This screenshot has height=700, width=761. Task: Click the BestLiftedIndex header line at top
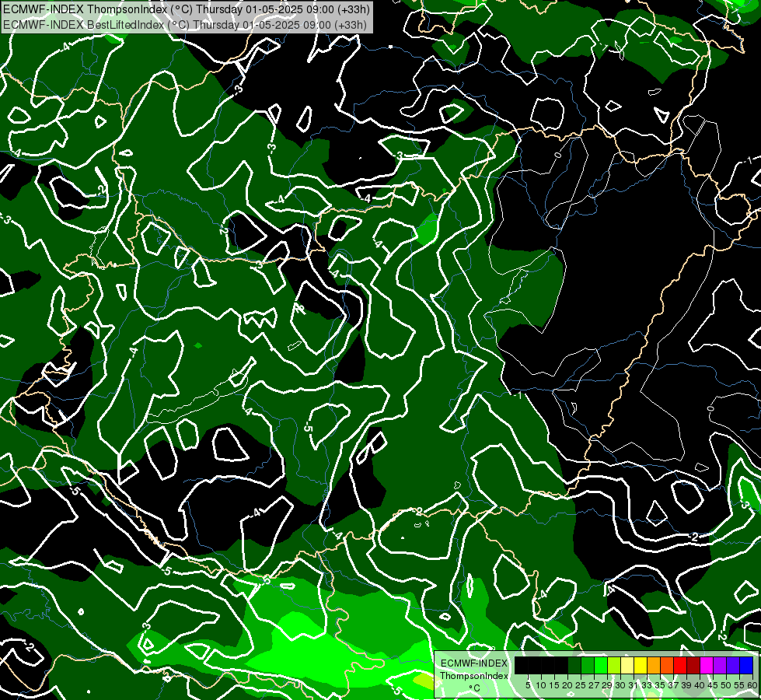tap(185, 25)
